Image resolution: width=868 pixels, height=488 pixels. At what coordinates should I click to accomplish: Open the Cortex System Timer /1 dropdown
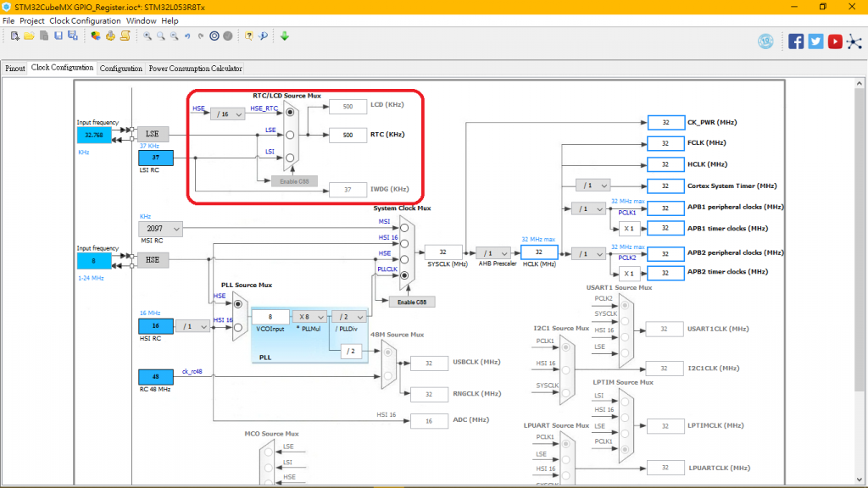click(x=593, y=186)
